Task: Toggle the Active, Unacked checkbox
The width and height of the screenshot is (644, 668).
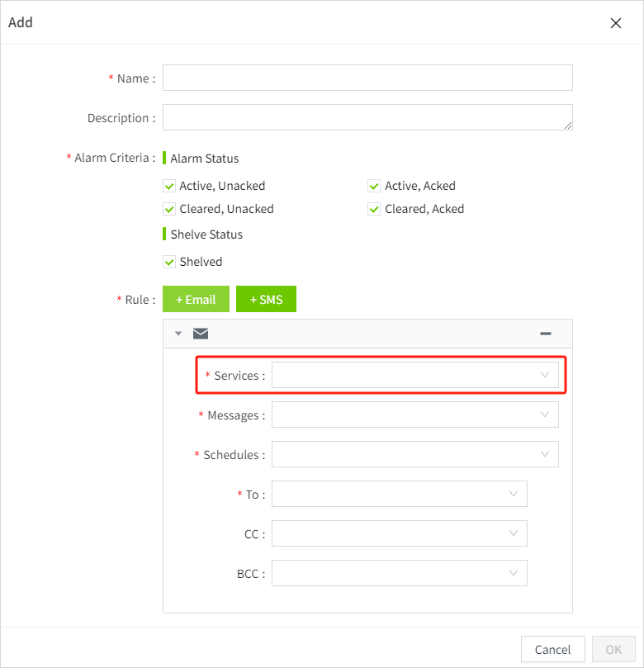Action: pyautogui.click(x=170, y=186)
